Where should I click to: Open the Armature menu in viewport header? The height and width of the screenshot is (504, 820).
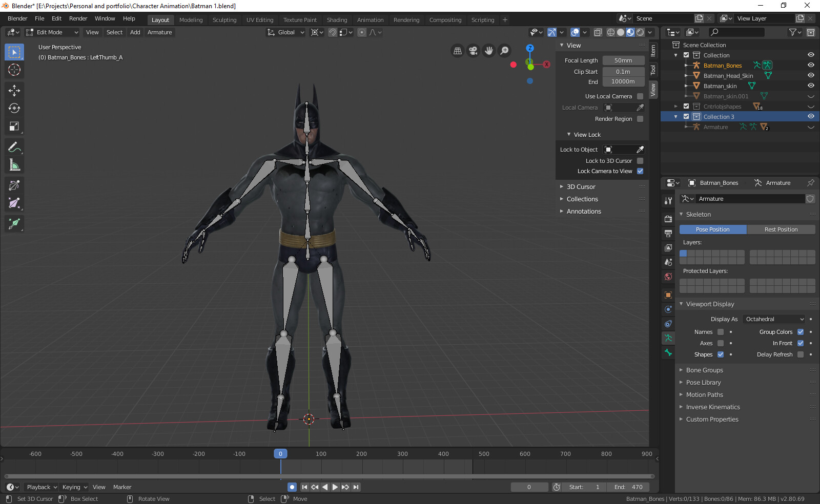tap(159, 32)
